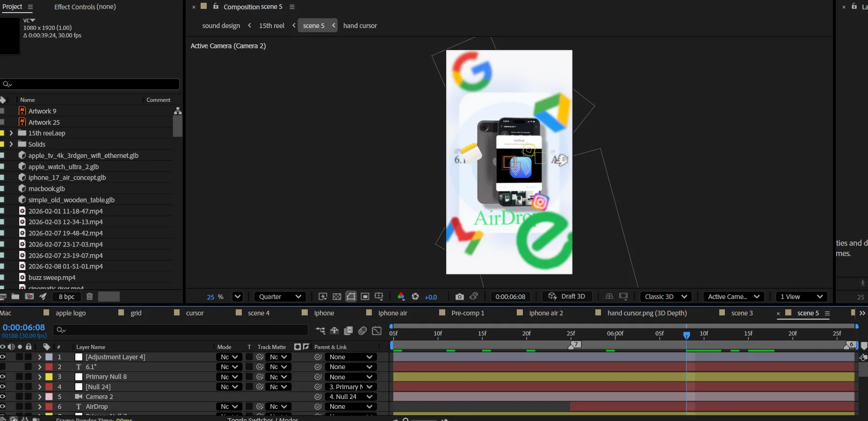Switch to the scene 4 timeline tab
Image resolution: width=868 pixels, height=421 pixels.
coord(258,313)
